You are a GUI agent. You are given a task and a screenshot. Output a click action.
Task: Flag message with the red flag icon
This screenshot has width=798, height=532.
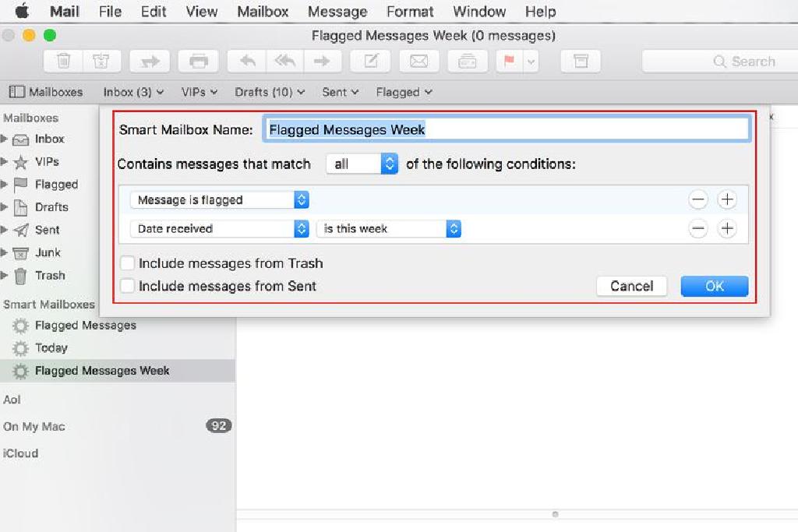(x=509, y=62)
